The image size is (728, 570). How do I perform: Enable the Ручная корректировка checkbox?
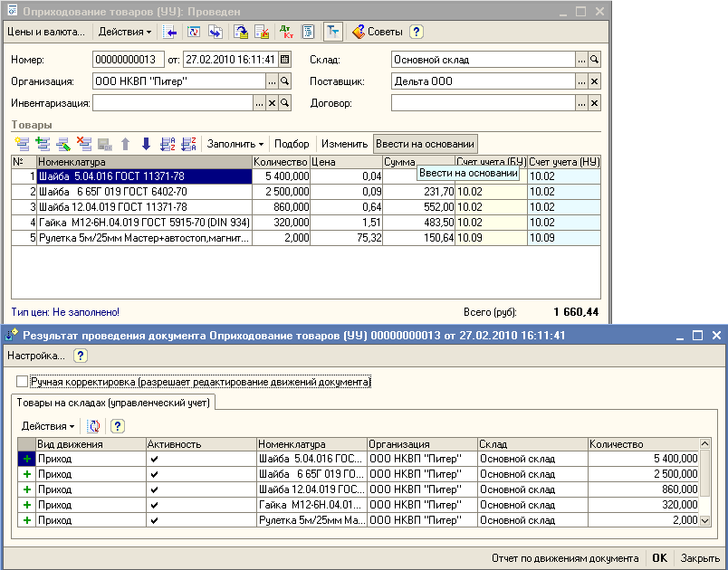pyautogui.click(x=22, y=382)
